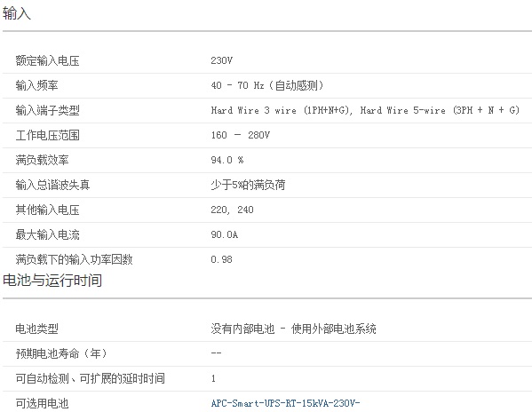Screen dimensions: 532x412
Task: Click the 其他输入电压 label
Action: (x=47, y=210)
